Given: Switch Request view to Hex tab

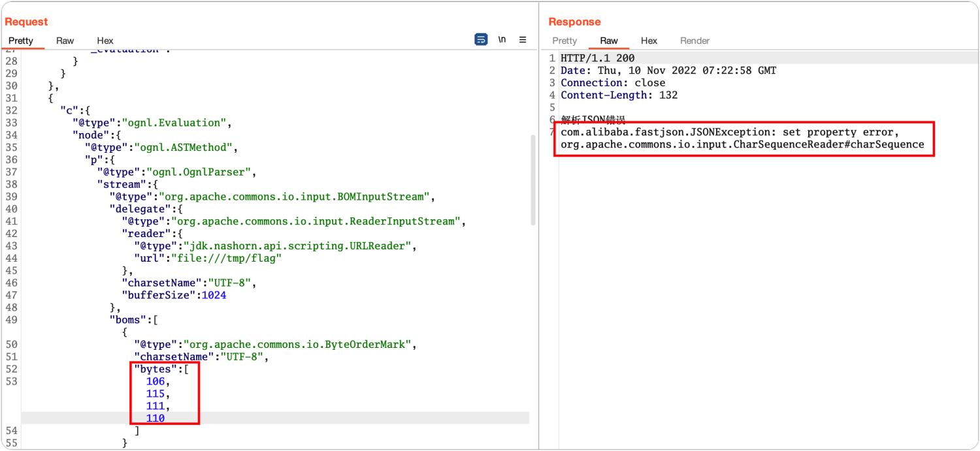Looking at the screenshot, I should tap(105, 40).
